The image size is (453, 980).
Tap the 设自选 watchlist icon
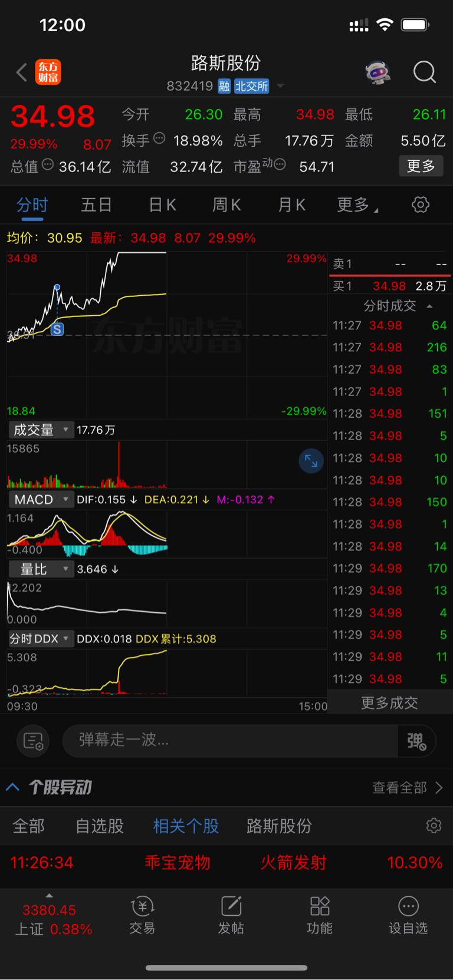[408, 916]
